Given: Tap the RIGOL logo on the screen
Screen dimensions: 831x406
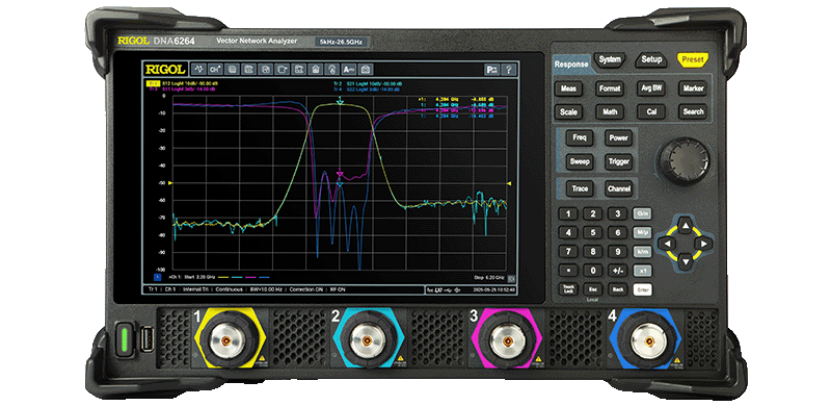Looking at the screenshot, I should (x=165, y=69).
